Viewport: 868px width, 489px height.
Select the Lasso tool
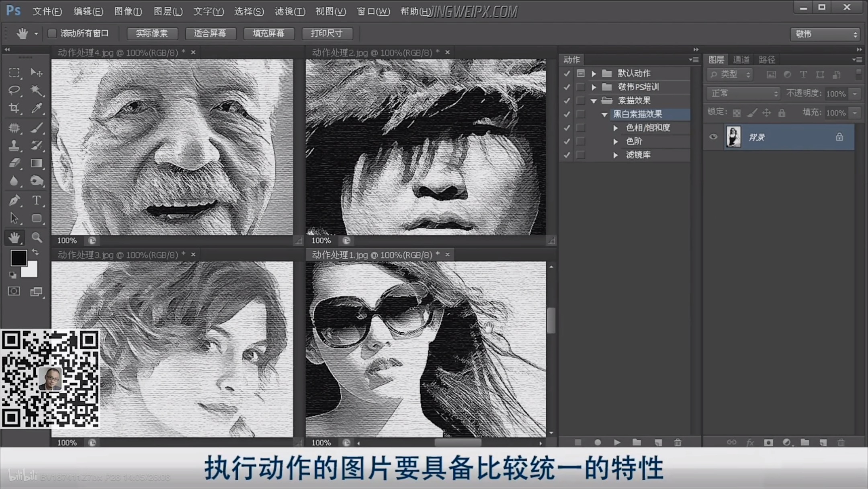click(x=14, y=90)
